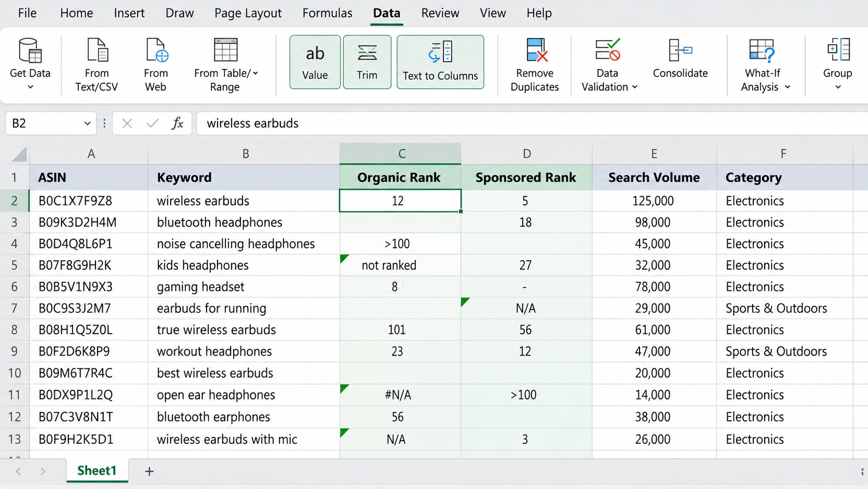Open Data Validation tool

608,64
